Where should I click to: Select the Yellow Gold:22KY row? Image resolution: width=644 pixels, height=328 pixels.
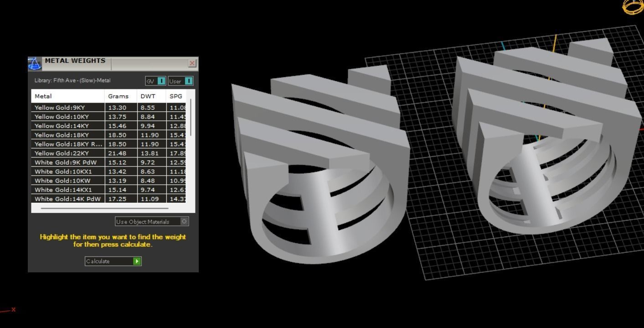click(109, 153)
